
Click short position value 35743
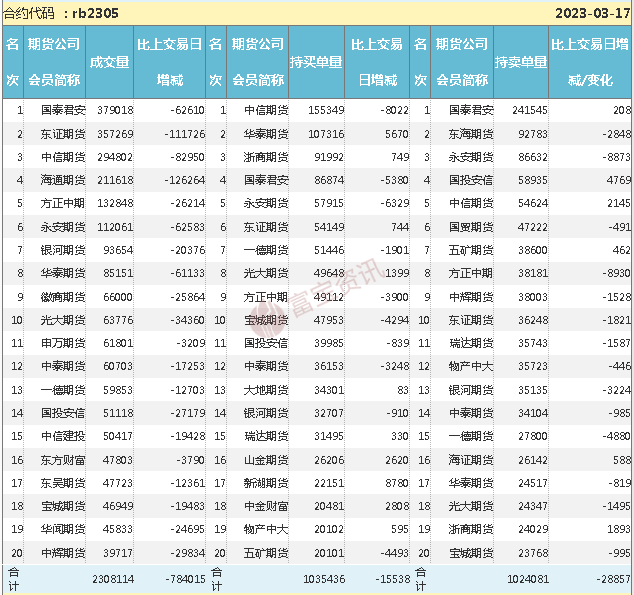pos(533,343)
